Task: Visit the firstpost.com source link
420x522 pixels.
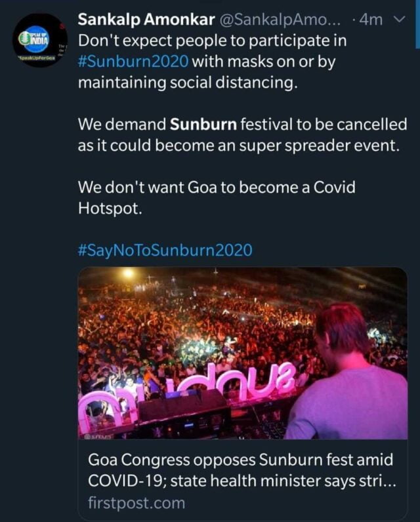Action: (136, 503)
